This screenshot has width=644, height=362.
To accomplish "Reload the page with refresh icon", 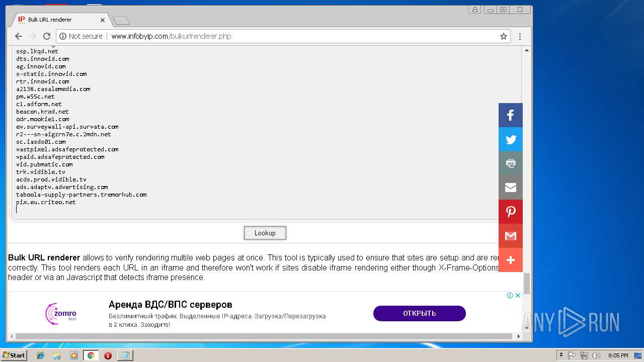I will [47, 36].
